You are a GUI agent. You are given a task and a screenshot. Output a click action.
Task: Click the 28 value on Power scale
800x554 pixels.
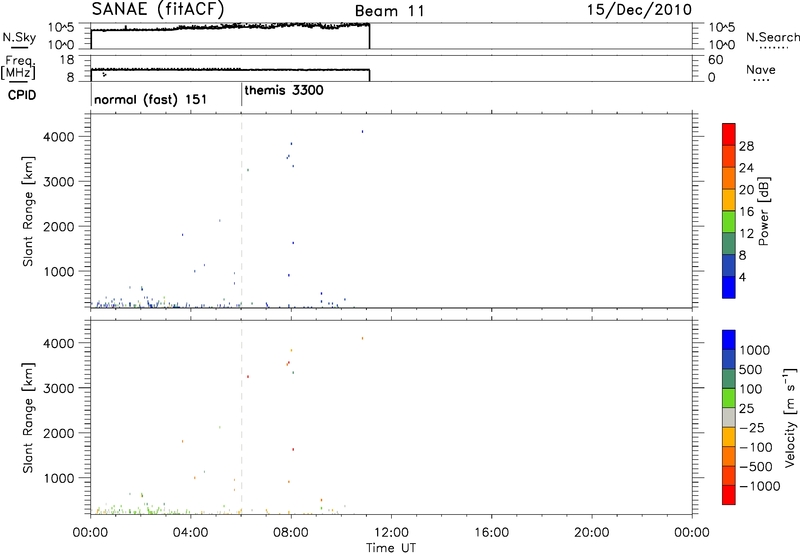coord(746,146)
